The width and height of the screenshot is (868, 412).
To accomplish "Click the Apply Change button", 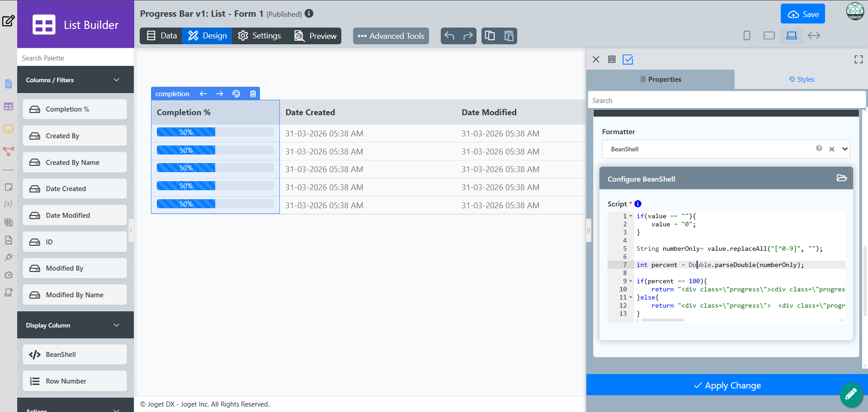I will (727, 385).
